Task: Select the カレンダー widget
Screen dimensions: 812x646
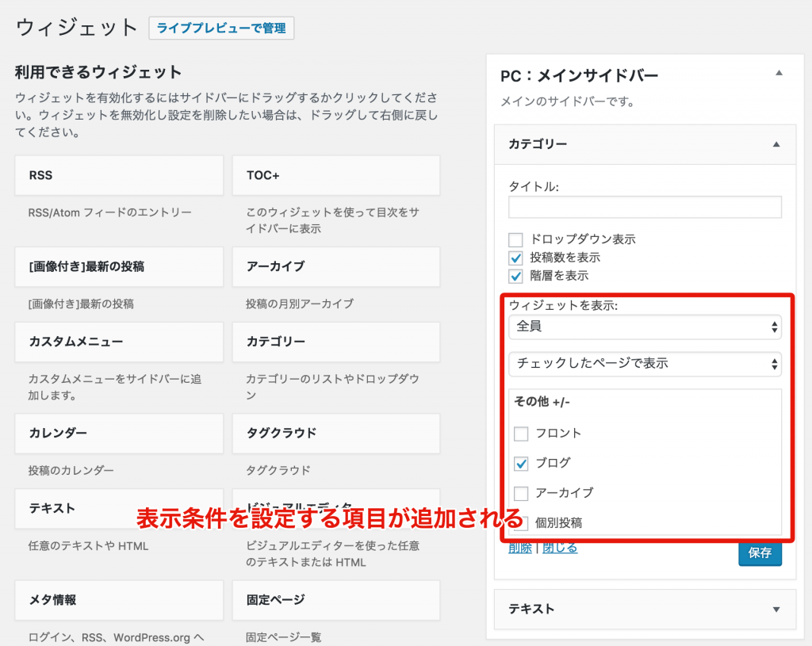Action: tap(119, 434)
